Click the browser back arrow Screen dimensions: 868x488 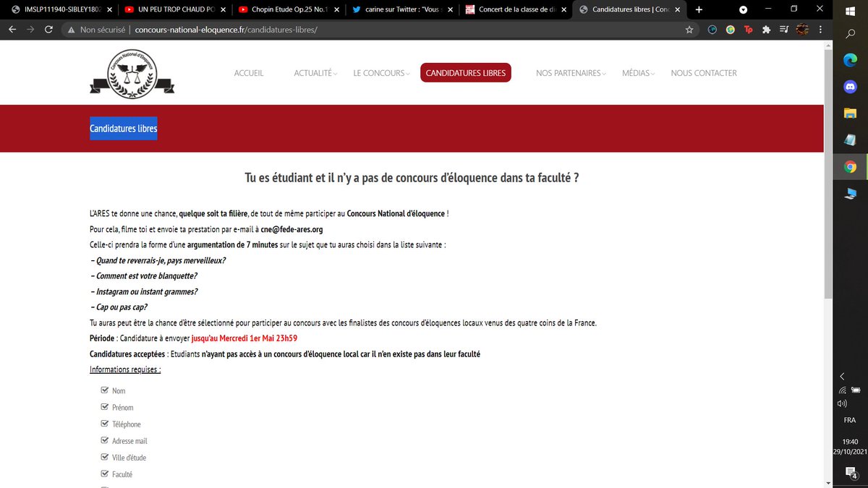12,30
